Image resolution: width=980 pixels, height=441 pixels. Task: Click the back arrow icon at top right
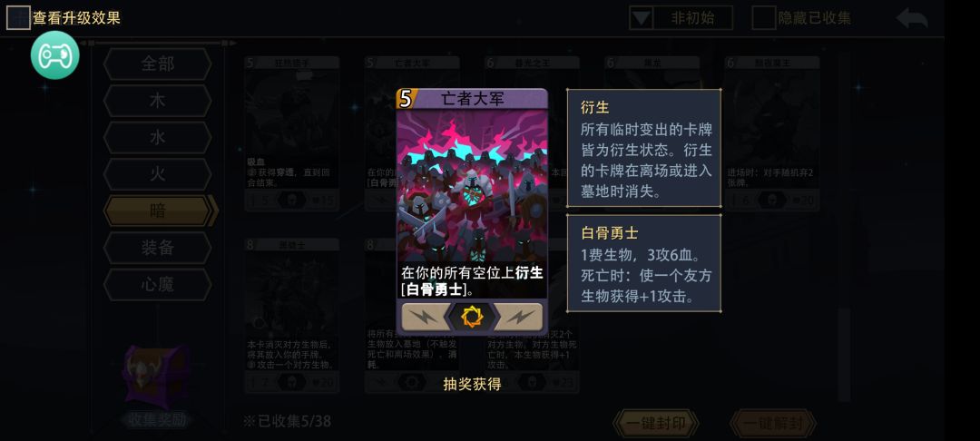click(911, 19)
